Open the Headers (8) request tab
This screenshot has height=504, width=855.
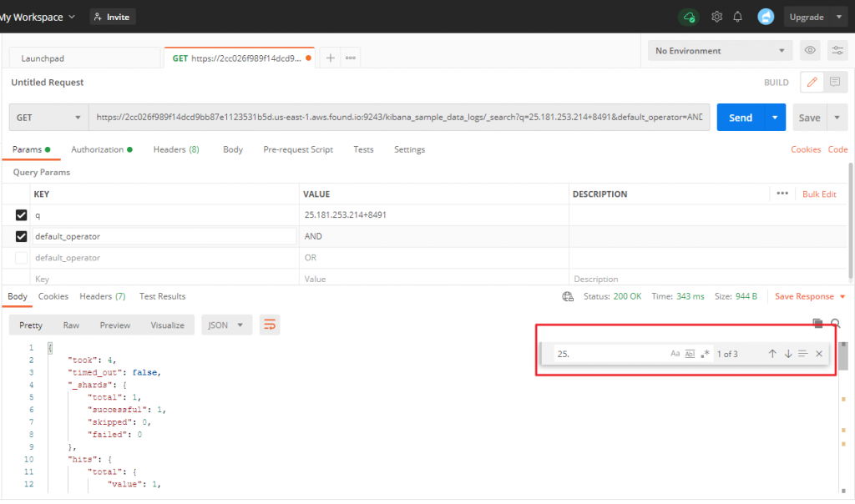[176, 149]
